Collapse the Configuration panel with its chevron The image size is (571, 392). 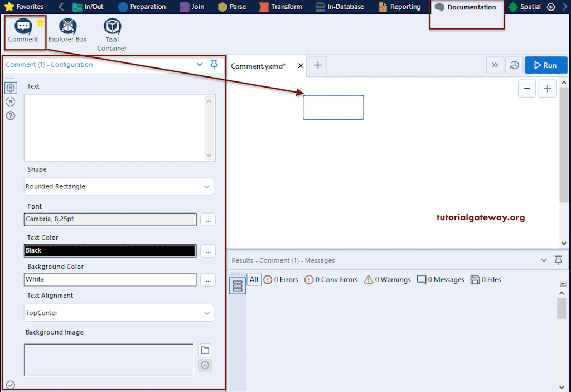200,64
